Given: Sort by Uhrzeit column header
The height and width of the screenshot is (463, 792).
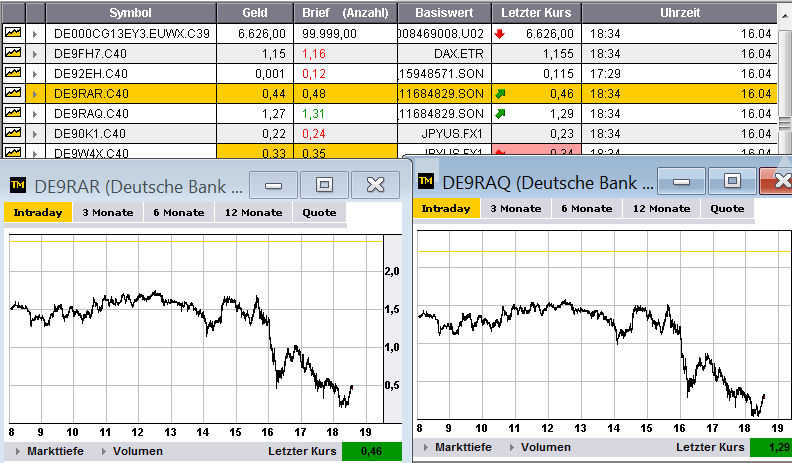Looking at the screenshot, I should 680,13.
